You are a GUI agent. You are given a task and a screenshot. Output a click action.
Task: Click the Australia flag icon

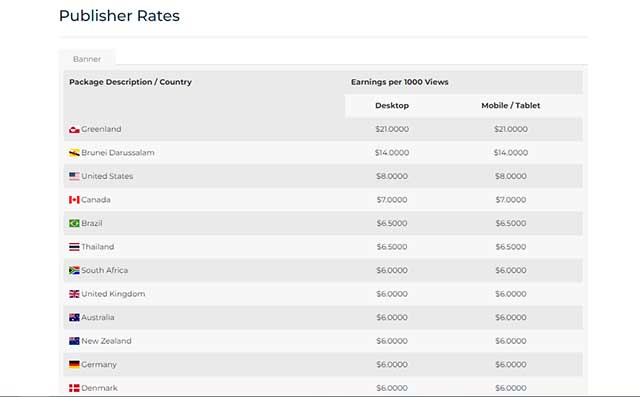click(x=74, y=317)
